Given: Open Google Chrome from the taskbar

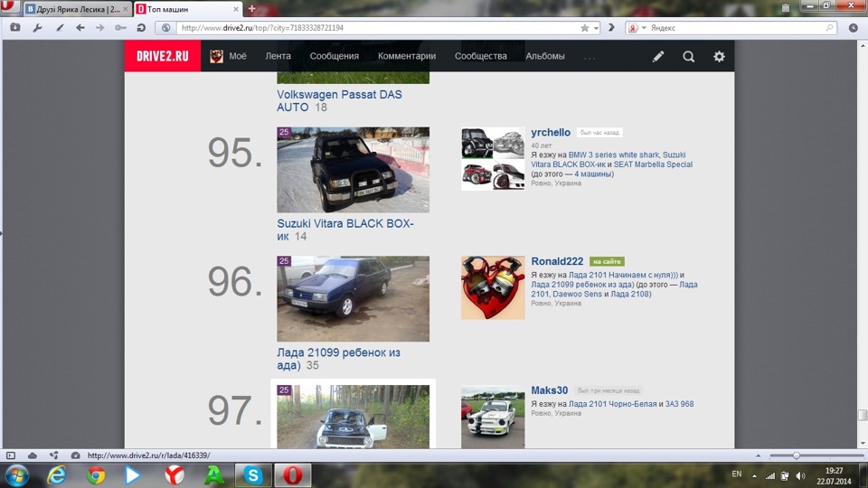Looking at the screenshot, I should (96, 475).
